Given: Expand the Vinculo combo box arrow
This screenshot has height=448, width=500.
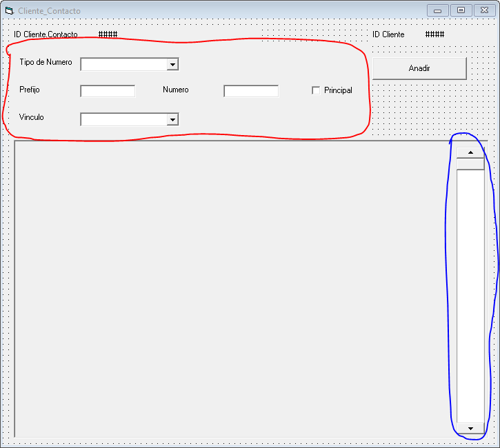Looking at the screenshot, I should (x=172, y=119).
